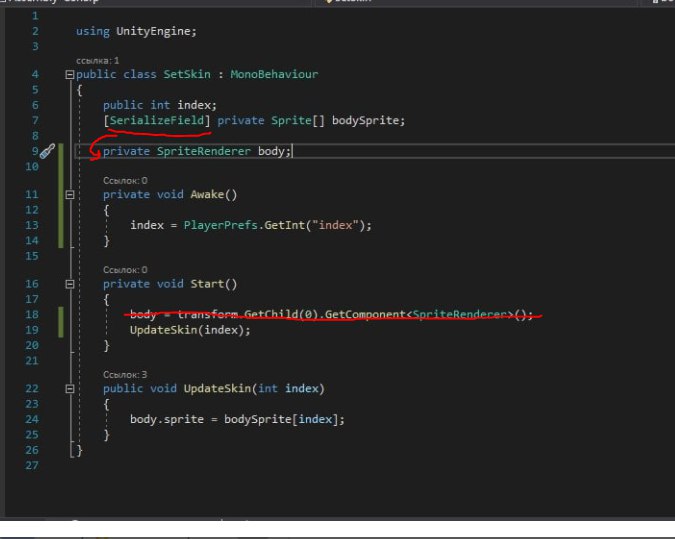Click 'public int index;' declaration on line 6
The height and width of the screenshot is (539, 675).
[x=160, y=105]
